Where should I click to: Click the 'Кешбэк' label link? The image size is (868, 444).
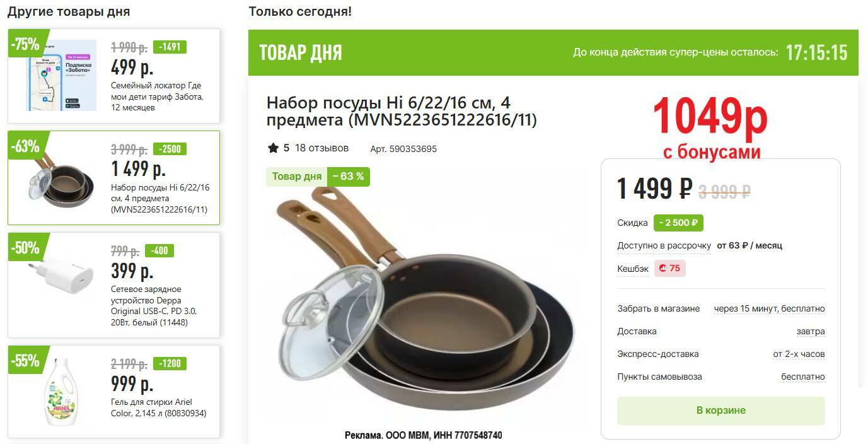point(633,269)
